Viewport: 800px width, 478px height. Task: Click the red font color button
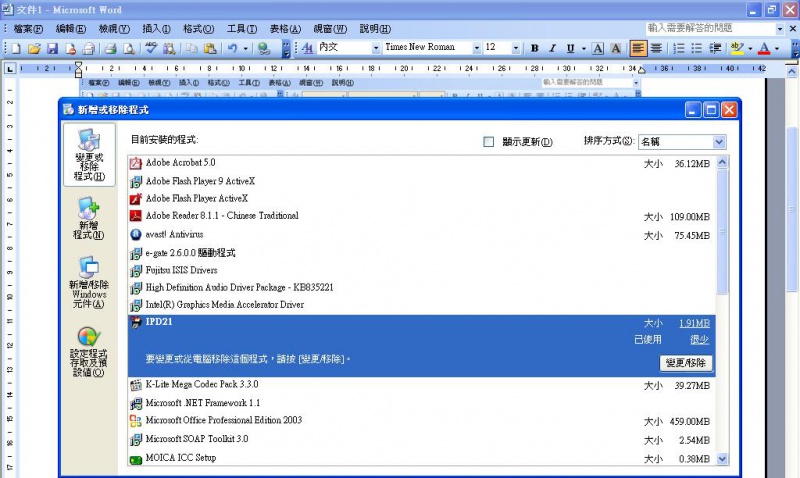point(764,48)
